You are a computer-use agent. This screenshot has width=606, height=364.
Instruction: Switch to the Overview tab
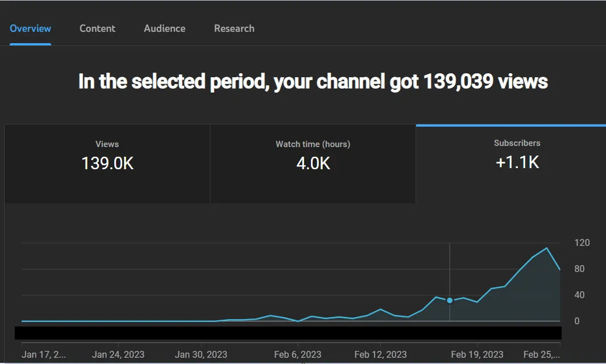point(30,28)
